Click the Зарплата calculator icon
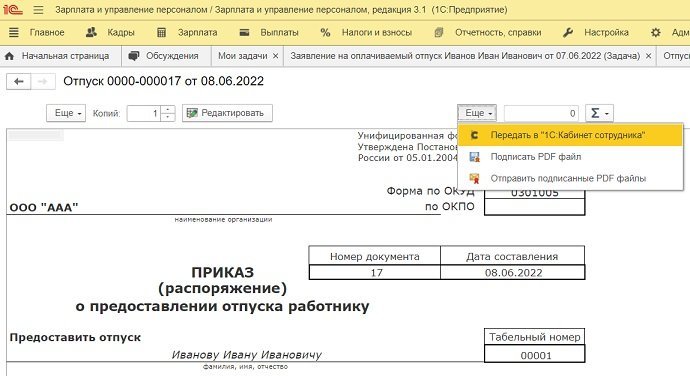The height and width of the screenshot is (376, 690). [x=161, y=33]
